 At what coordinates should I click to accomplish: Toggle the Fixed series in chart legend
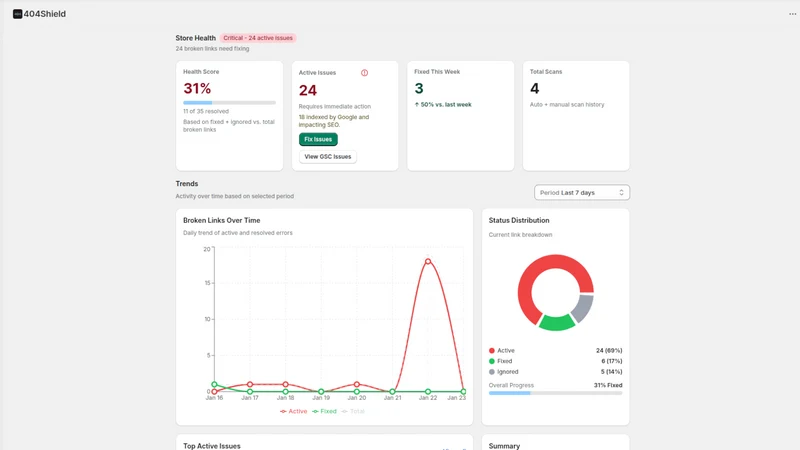click(324, 411)
